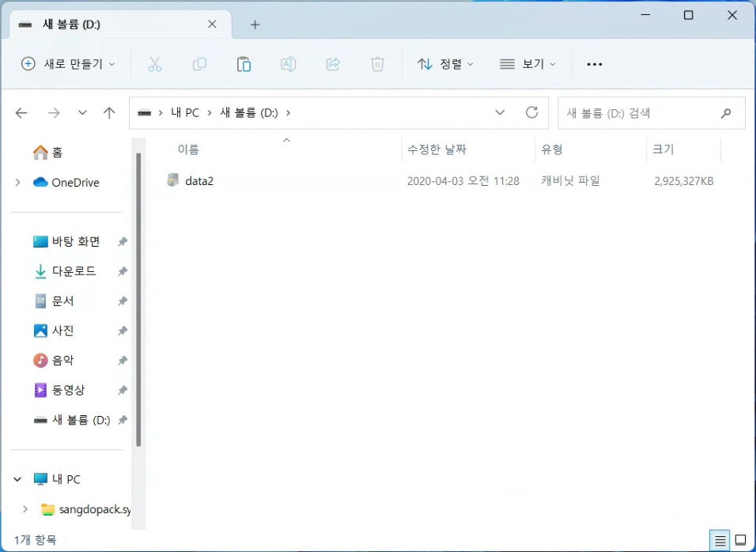756x552 pixels.
Task: Open the 보기 view dropdown
Action: [x=528, y=64]
